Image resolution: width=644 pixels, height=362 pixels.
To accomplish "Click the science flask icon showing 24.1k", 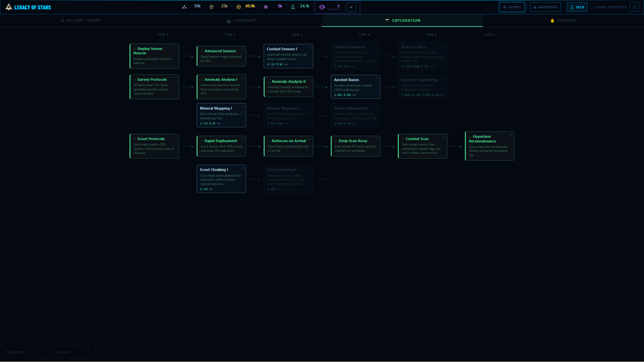I will pos(293,7).
